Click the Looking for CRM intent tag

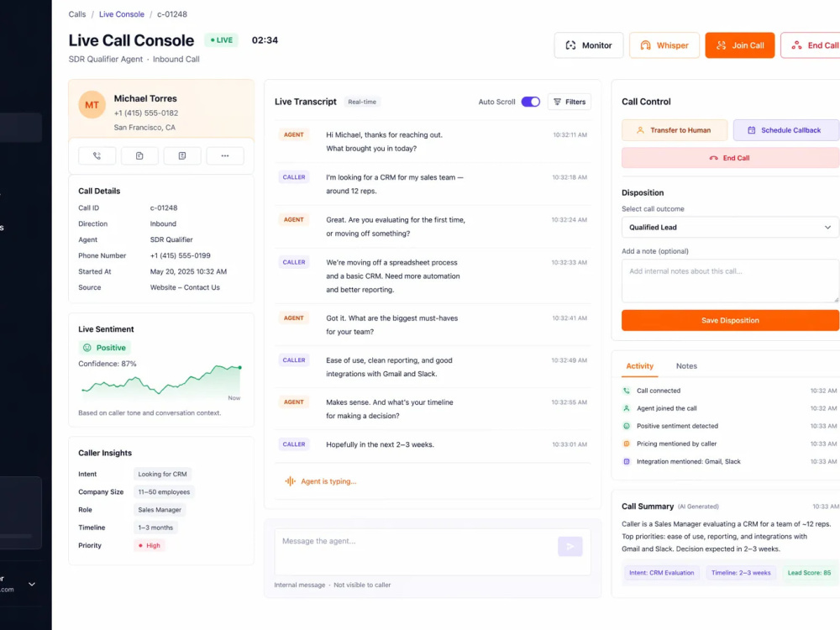point(162,474)
